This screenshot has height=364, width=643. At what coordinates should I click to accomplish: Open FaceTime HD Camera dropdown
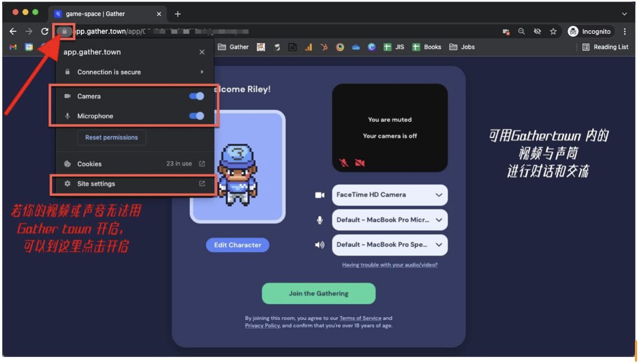point(389,195)
